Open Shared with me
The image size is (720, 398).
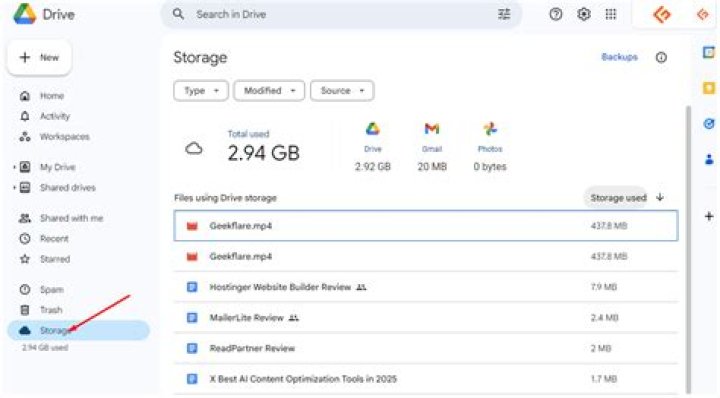(71, 218)
